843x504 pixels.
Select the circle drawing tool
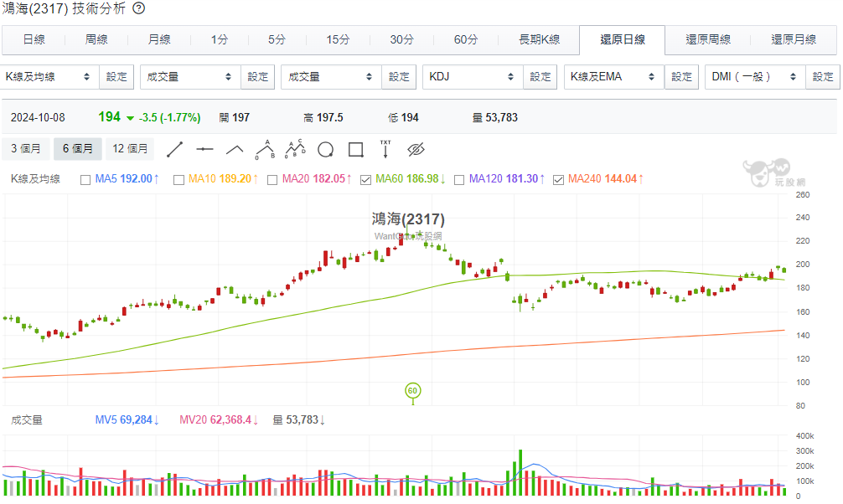326,149
